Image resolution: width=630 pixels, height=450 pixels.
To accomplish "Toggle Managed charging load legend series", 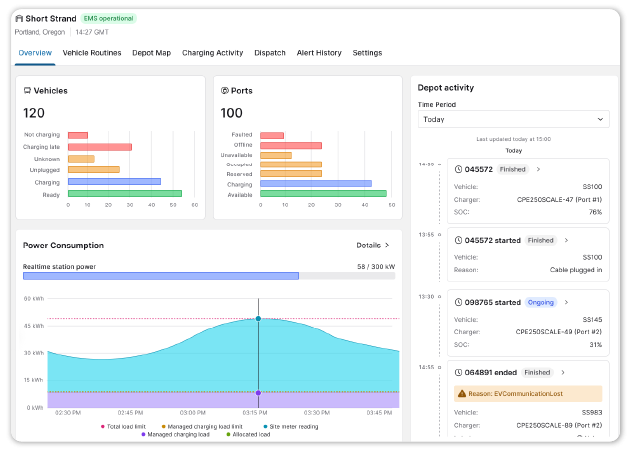I will coord(175,434).
